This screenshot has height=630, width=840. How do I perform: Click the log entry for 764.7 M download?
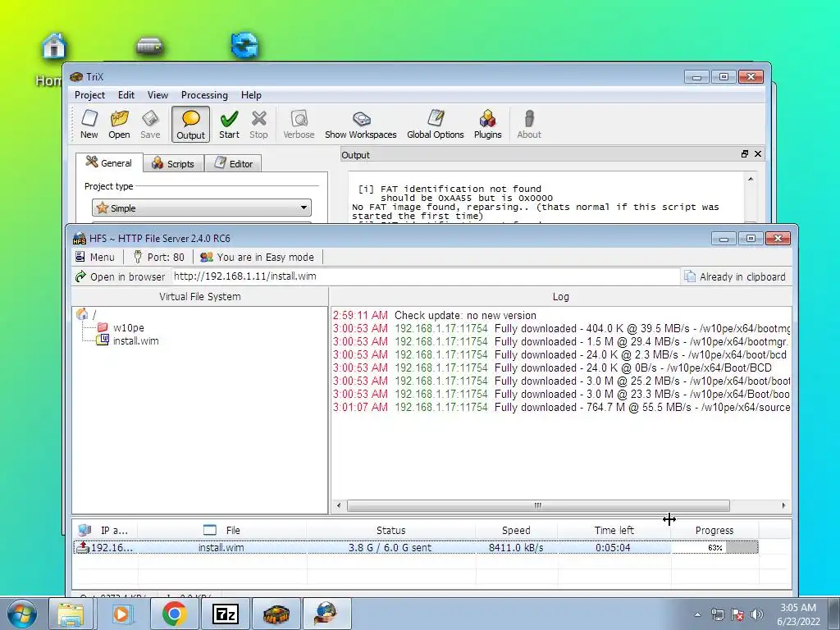click(x=561, y=407)
